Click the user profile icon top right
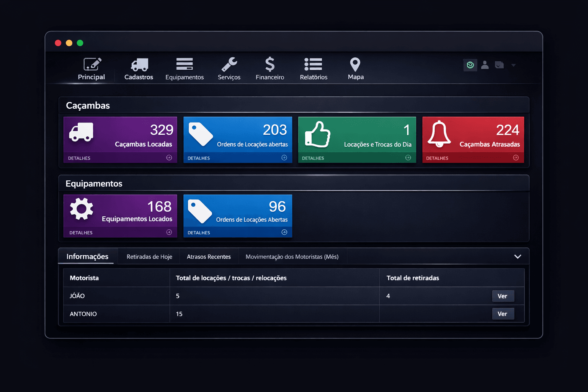The image size is (588, 392). 485,65
